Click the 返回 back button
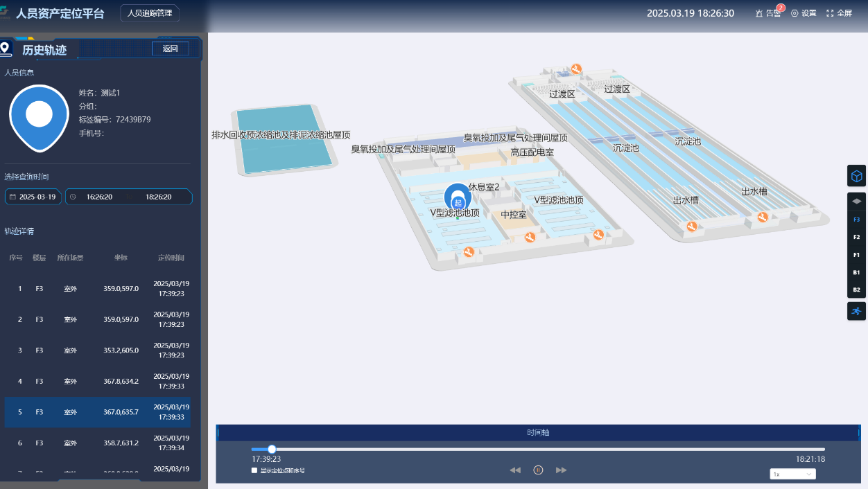The width and height of the screenshot is (868, 489). pyautogui.click(x=171, y=48)
